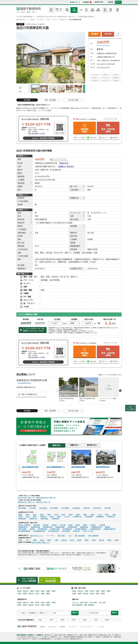Show previous photo with gallery left arrow
The width and height of the screenshot is (138, 644).
pos(29,89)
